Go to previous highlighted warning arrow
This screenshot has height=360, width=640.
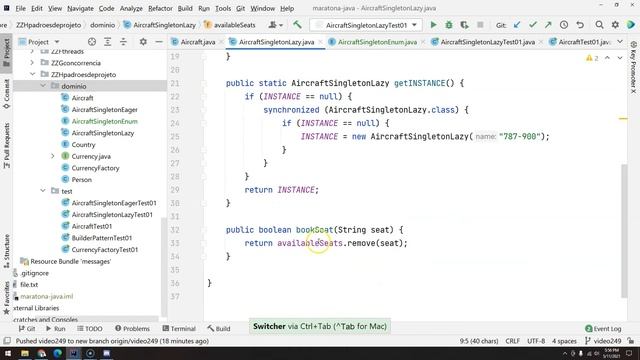pyautogui.click(x=607, y=58)
